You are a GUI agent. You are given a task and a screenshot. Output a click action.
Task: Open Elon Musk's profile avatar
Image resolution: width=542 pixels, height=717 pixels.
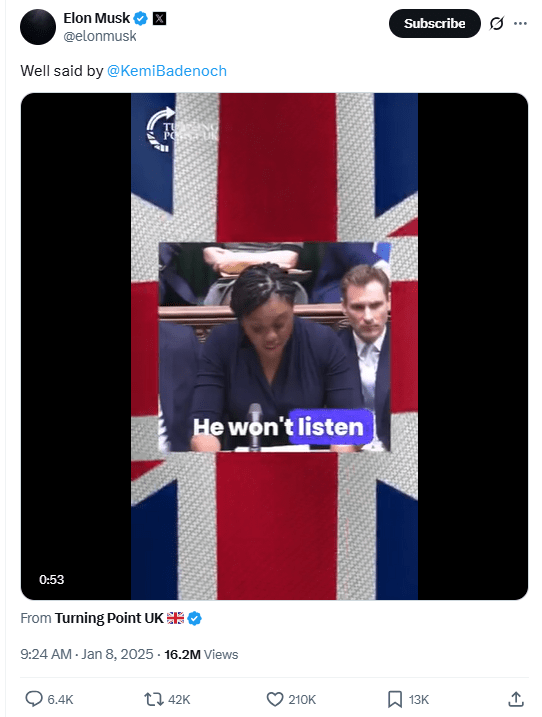pyautogui.click(x=38, y=27)
